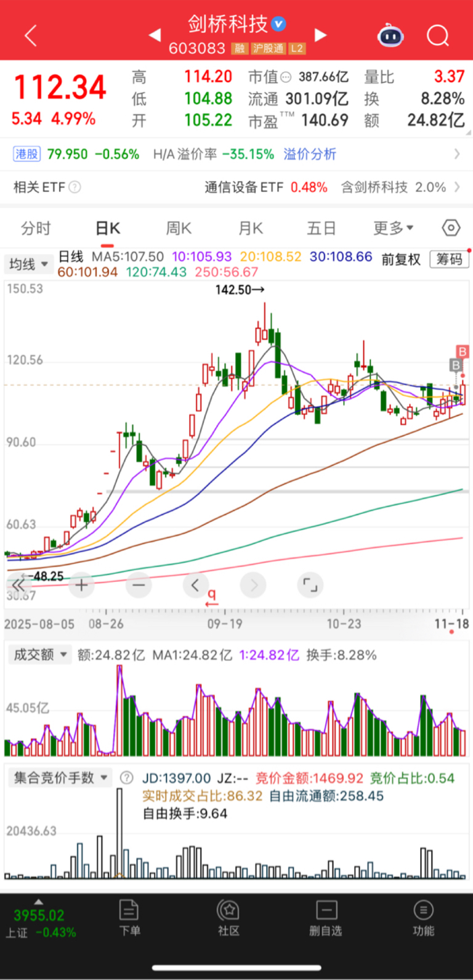Shift chart left with arrow button
This screenshot has height=980, width=473.
pyautogui.click(x=195, y=585)
